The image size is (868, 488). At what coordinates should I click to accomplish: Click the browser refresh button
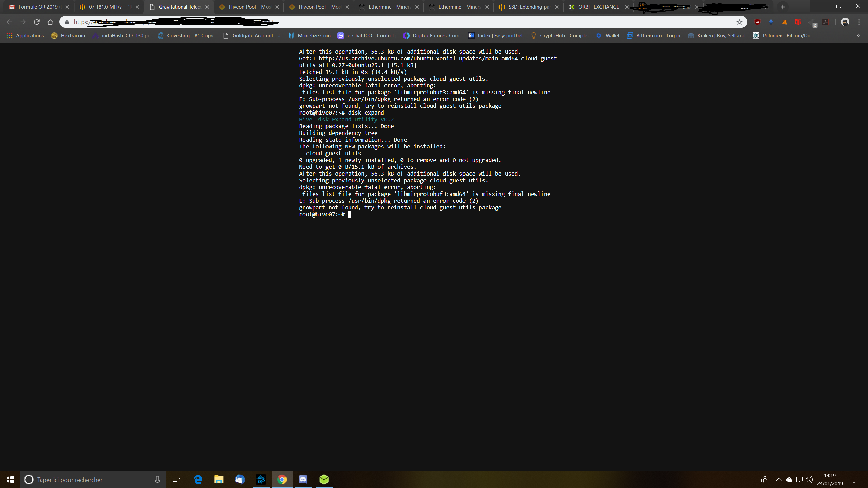pos(37,22)
